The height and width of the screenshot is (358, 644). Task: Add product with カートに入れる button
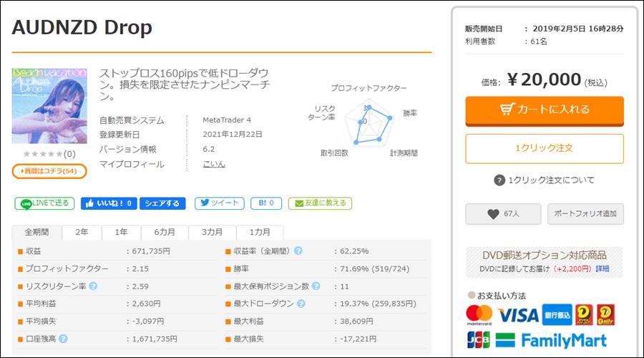(544, 110)
